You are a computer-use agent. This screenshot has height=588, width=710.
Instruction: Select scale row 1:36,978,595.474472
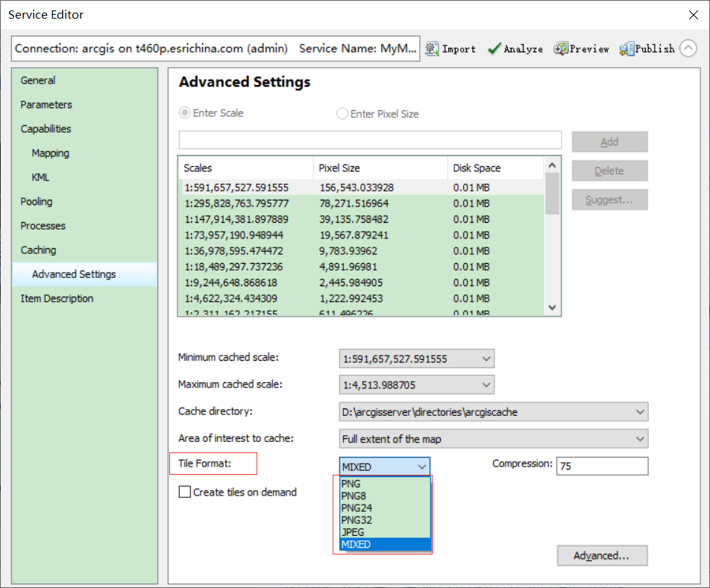point(362,250)
